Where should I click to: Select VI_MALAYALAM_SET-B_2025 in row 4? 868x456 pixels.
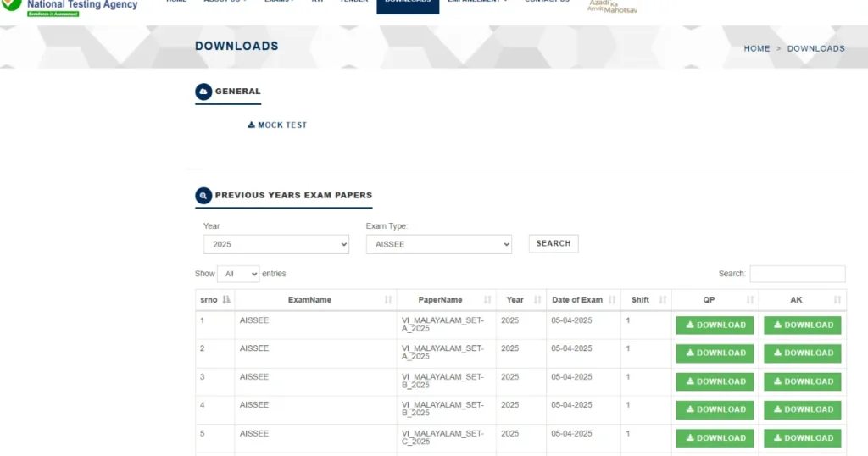pos(442,409)
